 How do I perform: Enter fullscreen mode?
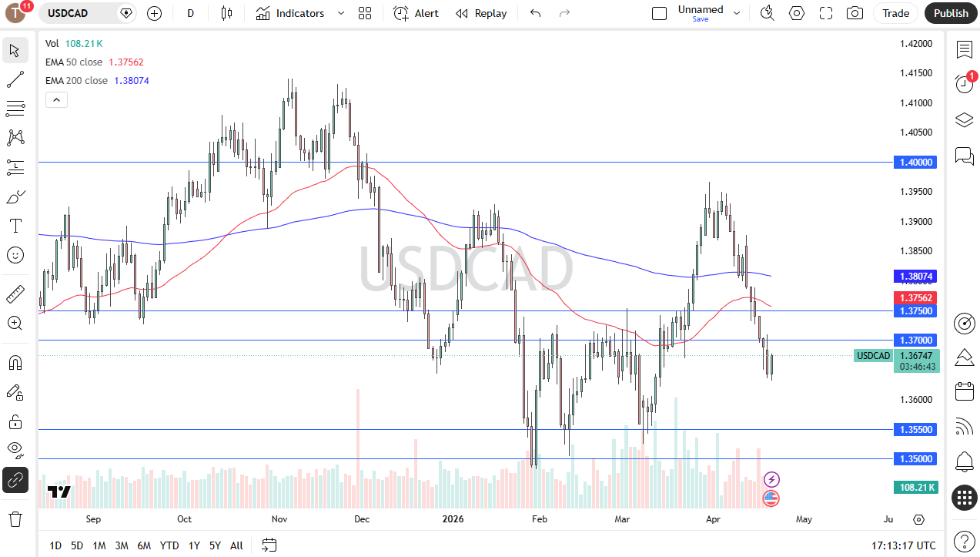pos(825,13)
